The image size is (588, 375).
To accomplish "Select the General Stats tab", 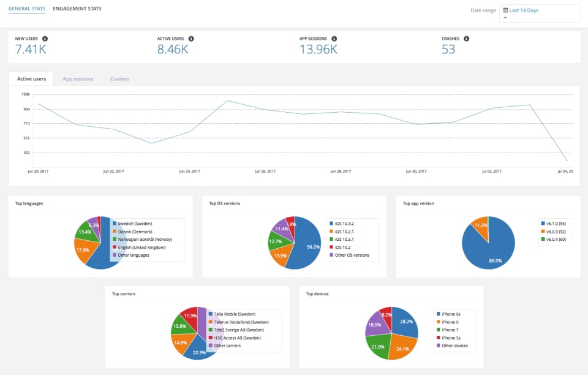I will [26, 9].
